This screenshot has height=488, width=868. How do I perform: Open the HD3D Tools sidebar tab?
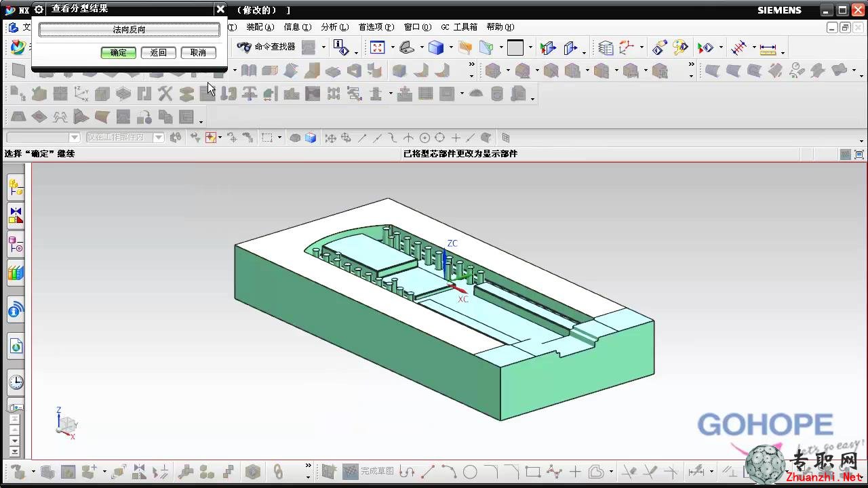pyautogui.click(x=16, y=310)
